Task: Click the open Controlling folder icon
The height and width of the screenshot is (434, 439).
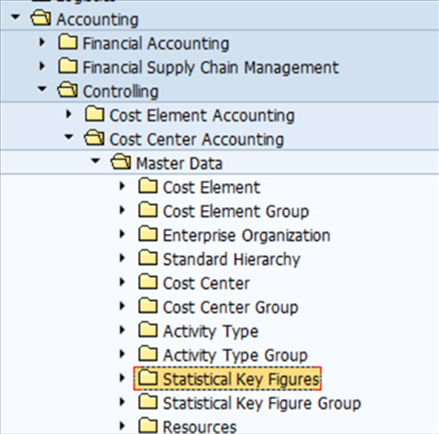Action: coord(68,90)
